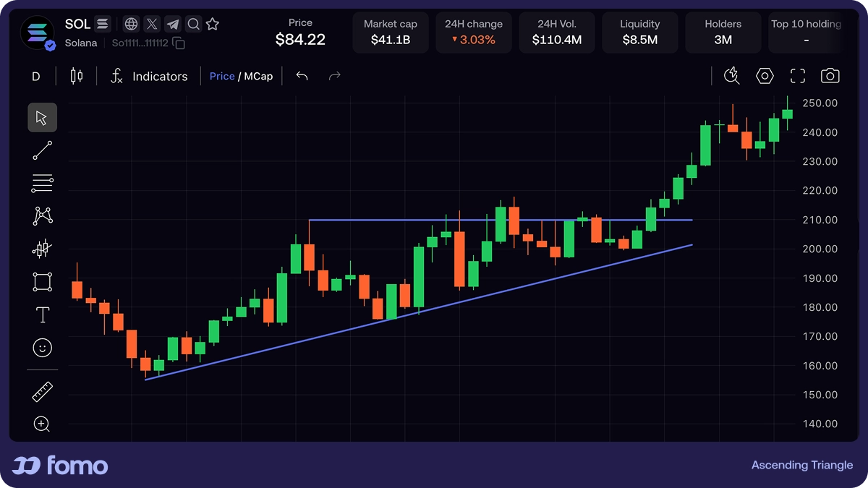The image size is (868, 488).
Task: Select the horizontal resistance line at 210
Action: pos(501,220)
